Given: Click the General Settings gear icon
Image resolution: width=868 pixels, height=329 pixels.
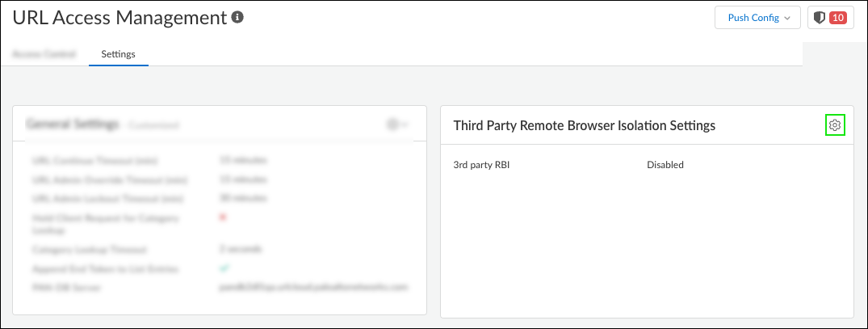Looking at the screenshot, I should coord(392,124).
